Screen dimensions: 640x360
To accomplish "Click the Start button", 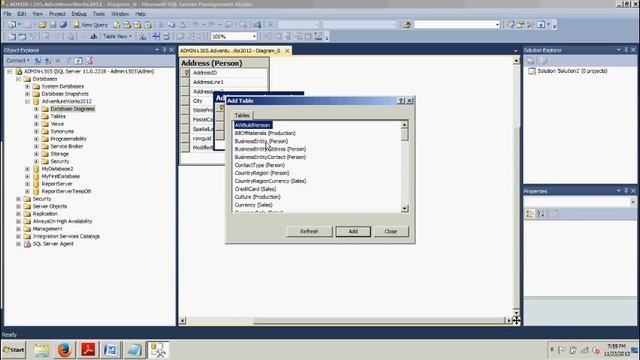I will tap(14, 350).
